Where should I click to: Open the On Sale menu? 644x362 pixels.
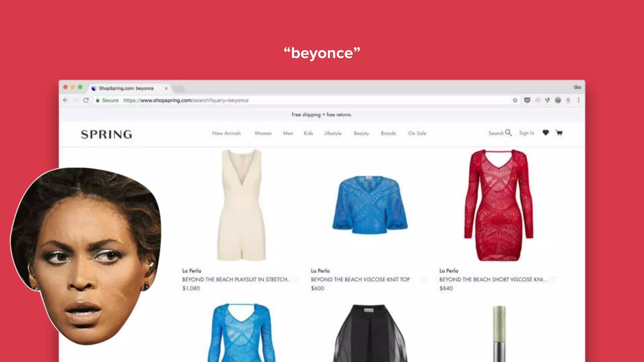click(x=417, y=133)
